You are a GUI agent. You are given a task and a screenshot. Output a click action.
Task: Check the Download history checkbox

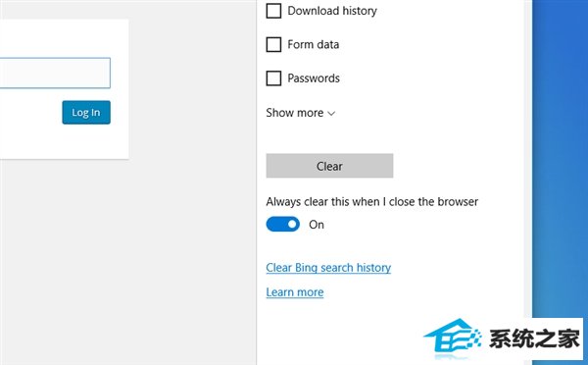coord(273,11)
